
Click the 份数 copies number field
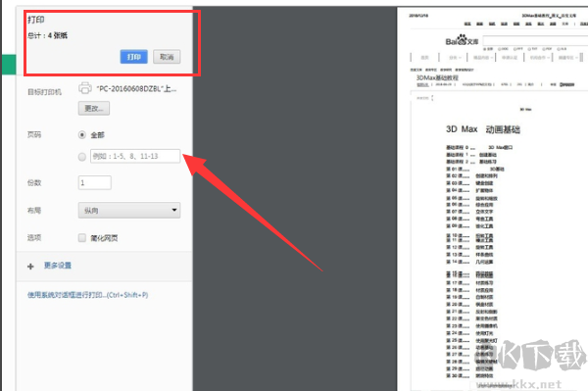point(94,182)
